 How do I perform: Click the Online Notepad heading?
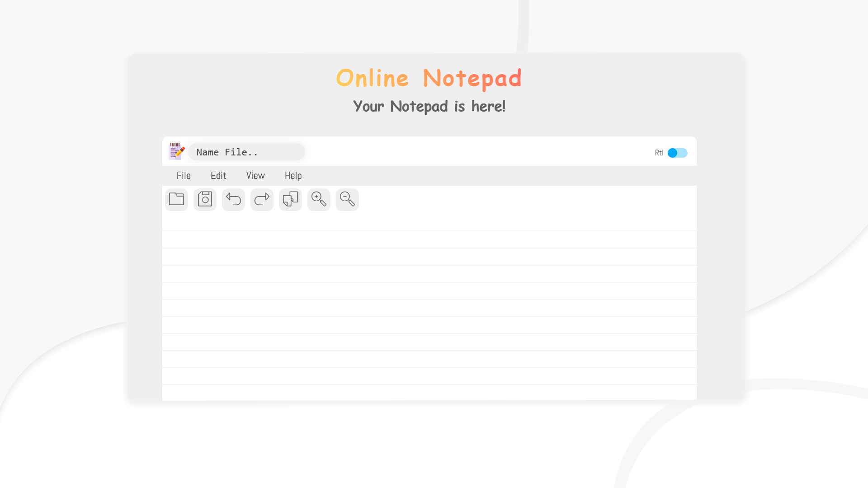[429, 78]
